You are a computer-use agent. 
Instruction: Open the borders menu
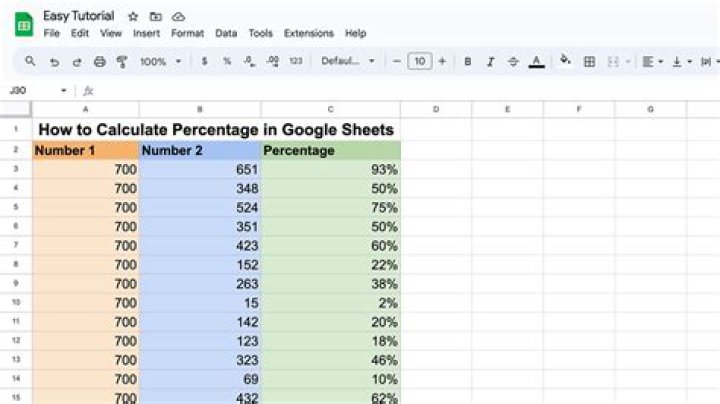[x=589, y=62]
